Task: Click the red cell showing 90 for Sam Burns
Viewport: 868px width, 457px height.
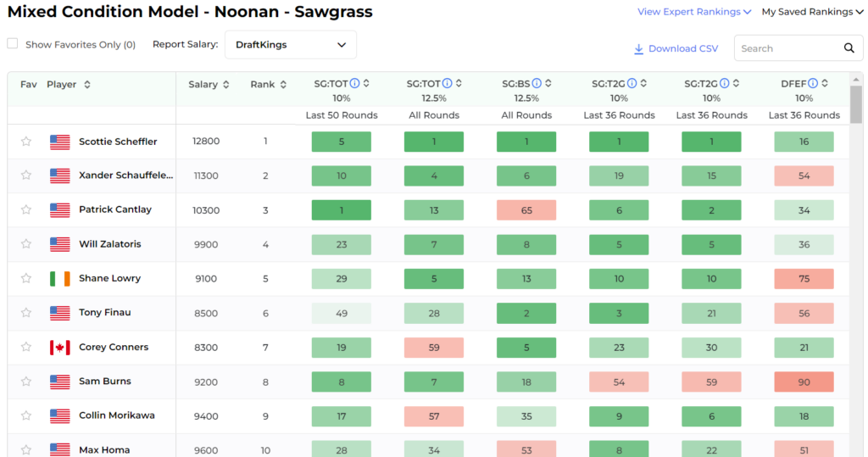Action: pos(804,382)
